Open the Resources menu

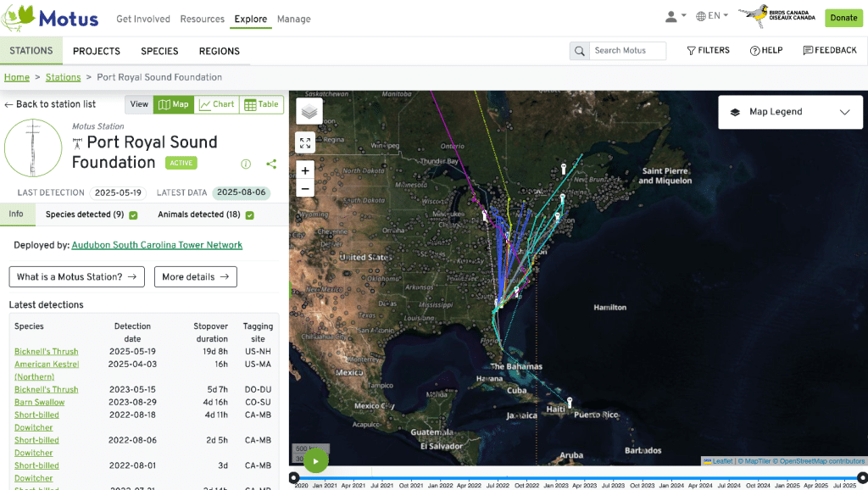click(202, 19)
